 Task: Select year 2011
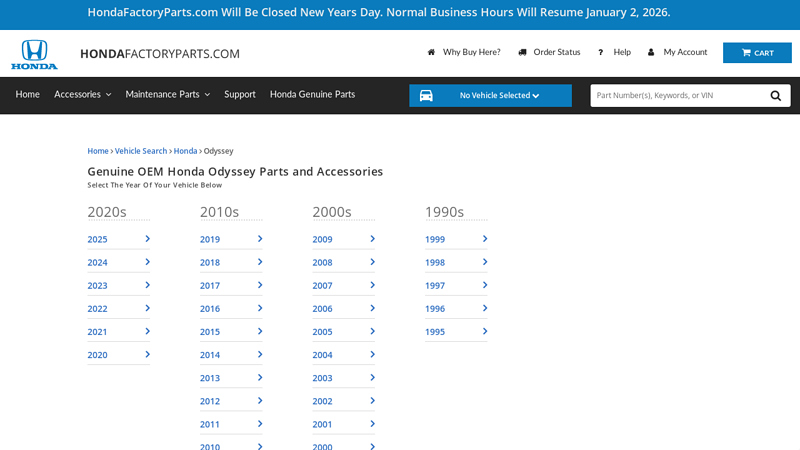click(210, 424)
